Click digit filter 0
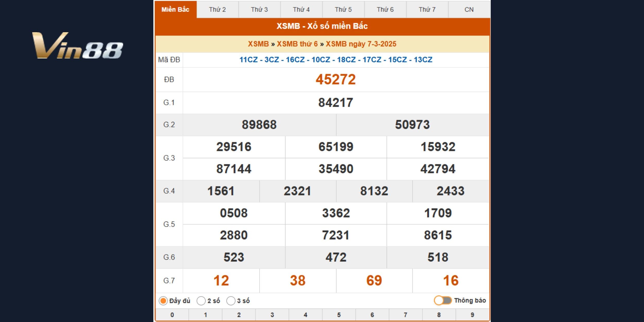The image size is (644, 322). click(x=172, y=315)
